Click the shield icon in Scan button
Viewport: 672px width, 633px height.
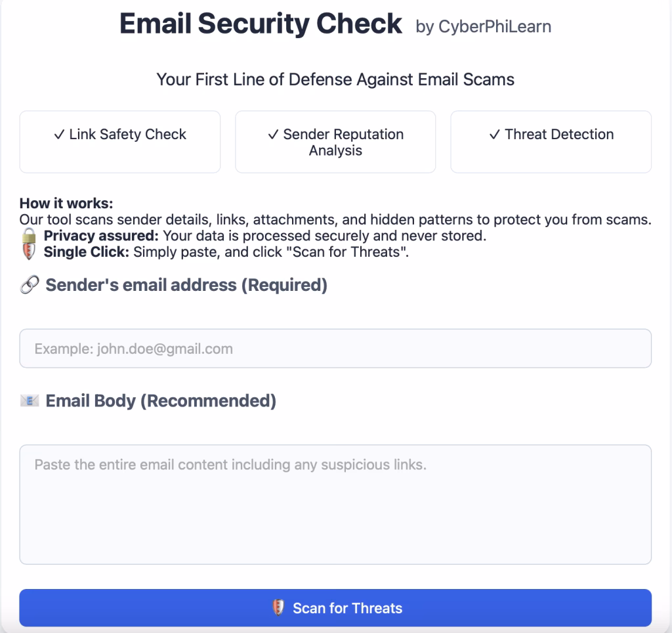[x=278, y=607]
